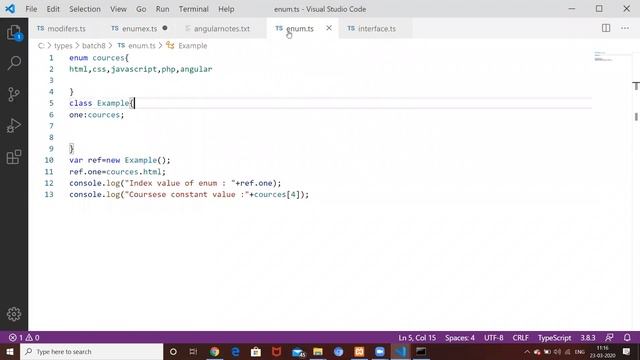Open the Run menu
Screen dimensions: 640x360
[162, 9]
